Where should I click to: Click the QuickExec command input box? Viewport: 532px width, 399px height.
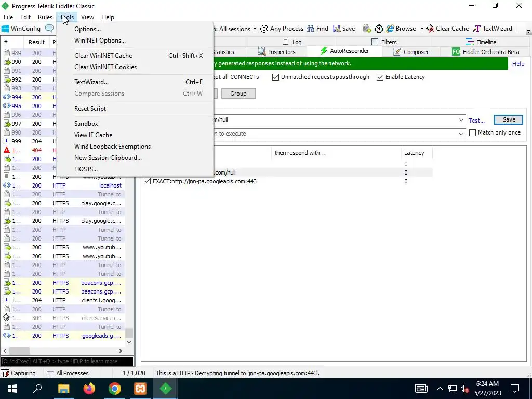[x=67, y=361]
